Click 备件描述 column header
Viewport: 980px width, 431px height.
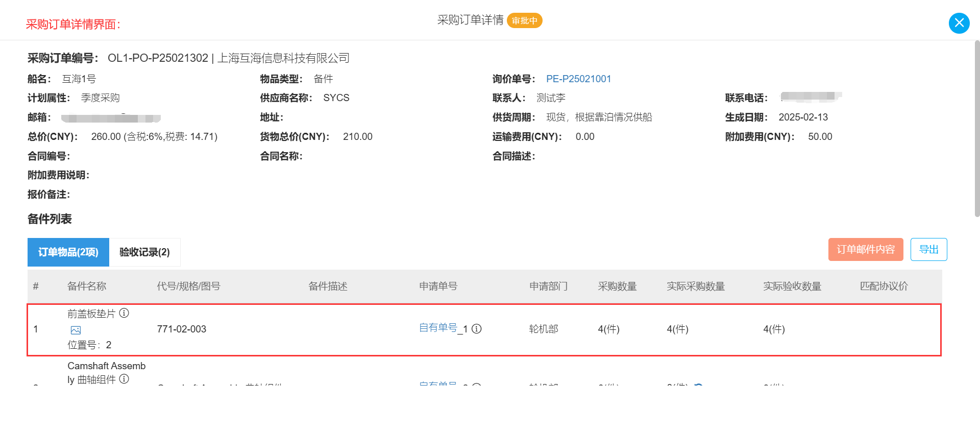[328, 286]
